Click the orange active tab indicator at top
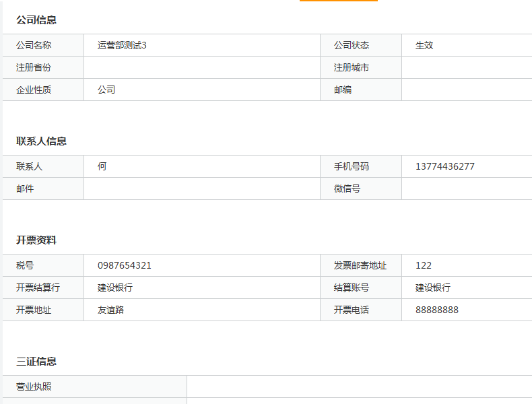This screenshot has height=404, width=532. pos(339,1)
